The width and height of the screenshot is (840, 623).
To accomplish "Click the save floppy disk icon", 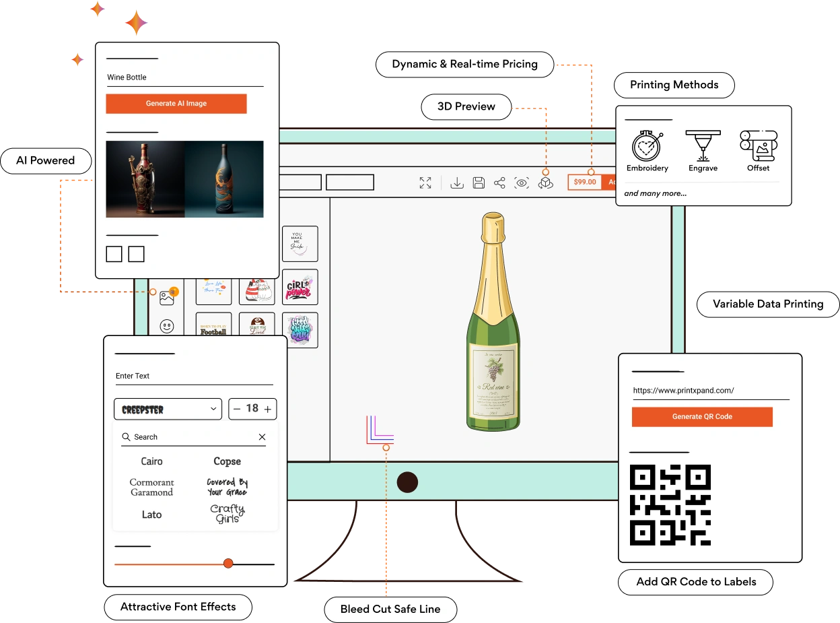I will click(x=479, y=183).
